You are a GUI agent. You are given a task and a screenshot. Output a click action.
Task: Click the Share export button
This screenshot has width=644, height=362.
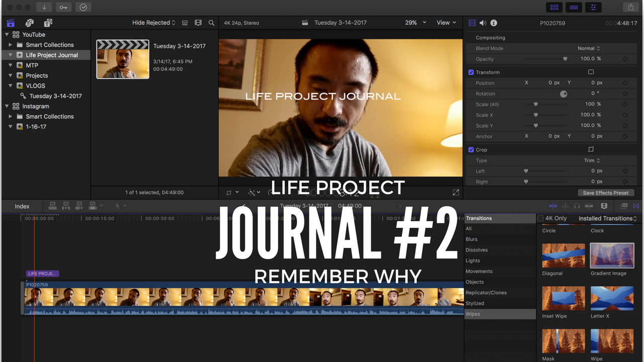[630, 7]
